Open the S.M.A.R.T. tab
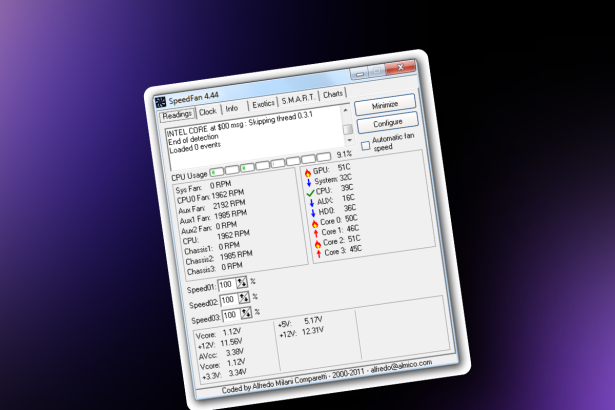The image size is (615, 410). pyautogui.click(x=298, y=99)
